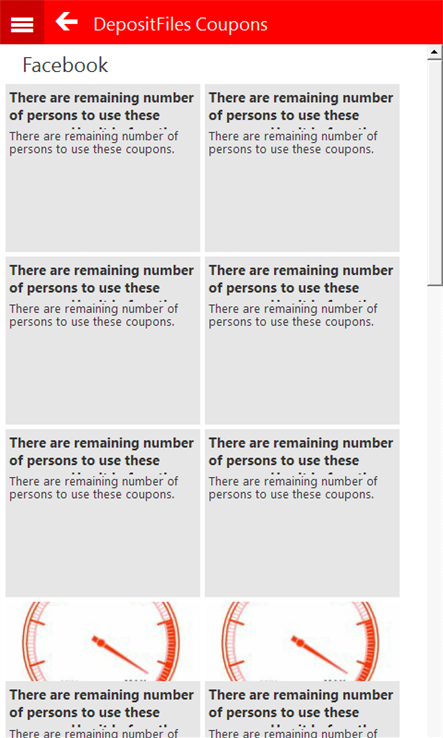This screenshot has width=443, height=738.
Task: Open the second-row left coupon tile
Action: coord(103,341)
